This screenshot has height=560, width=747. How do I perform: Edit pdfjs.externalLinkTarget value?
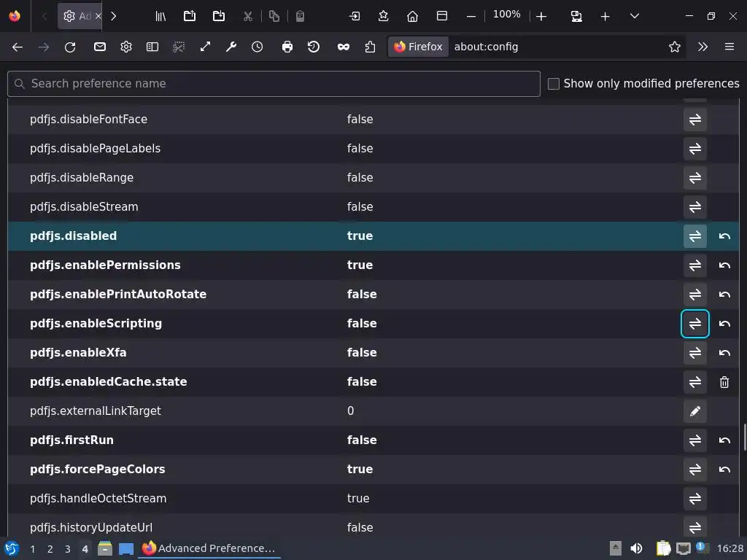pyautogui.click(x=695, y=411)
